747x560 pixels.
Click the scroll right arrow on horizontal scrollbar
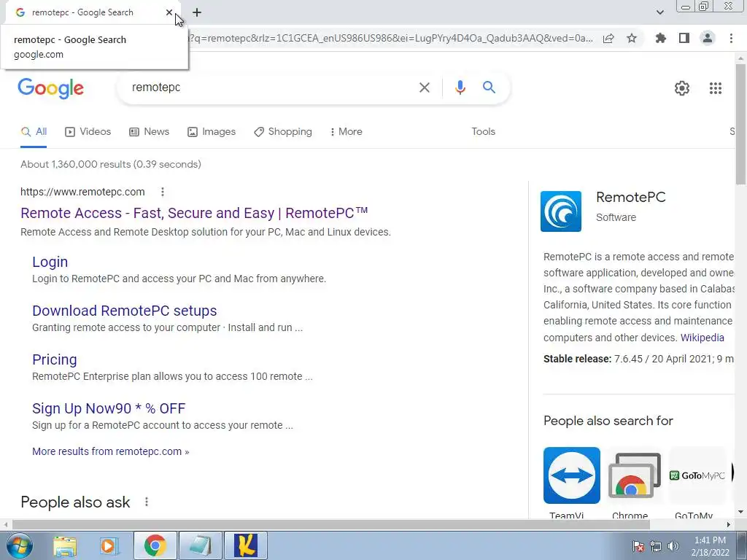pos(729,525)
